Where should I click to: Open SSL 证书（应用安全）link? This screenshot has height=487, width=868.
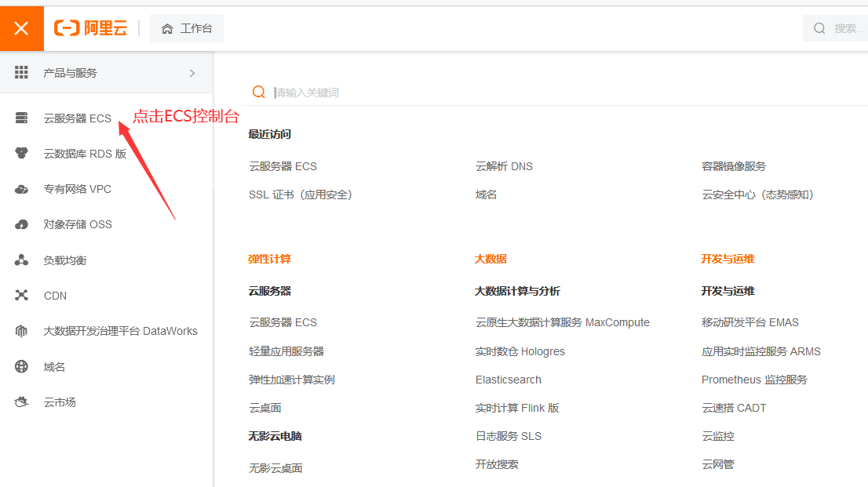[301, 194]
